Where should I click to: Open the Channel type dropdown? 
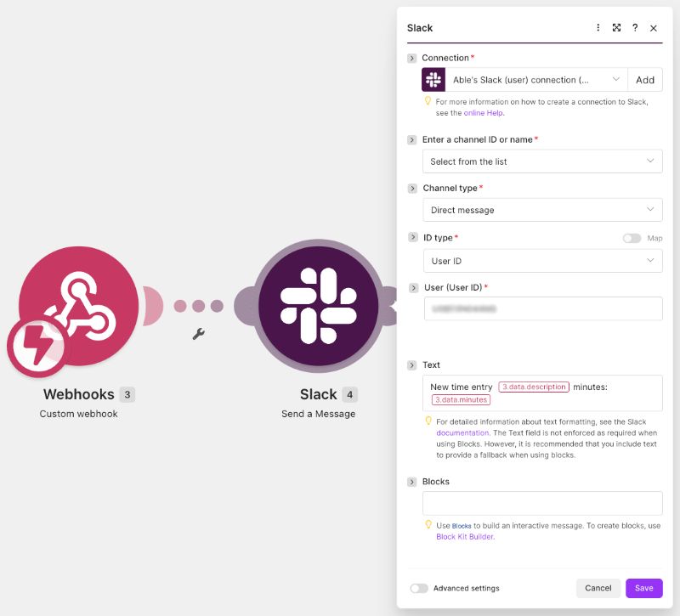tap(542, 210)
